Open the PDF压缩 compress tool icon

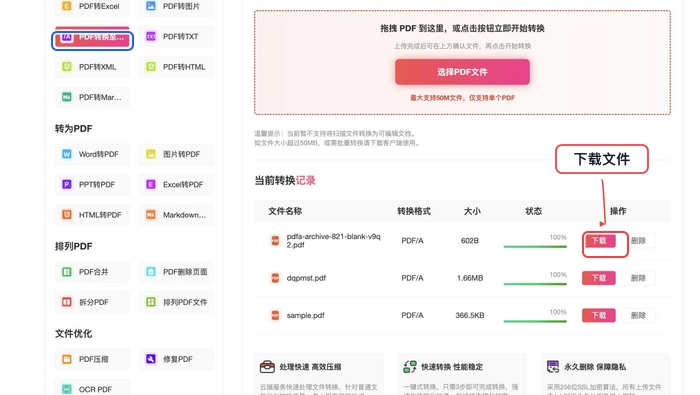[x=67, y=359]
